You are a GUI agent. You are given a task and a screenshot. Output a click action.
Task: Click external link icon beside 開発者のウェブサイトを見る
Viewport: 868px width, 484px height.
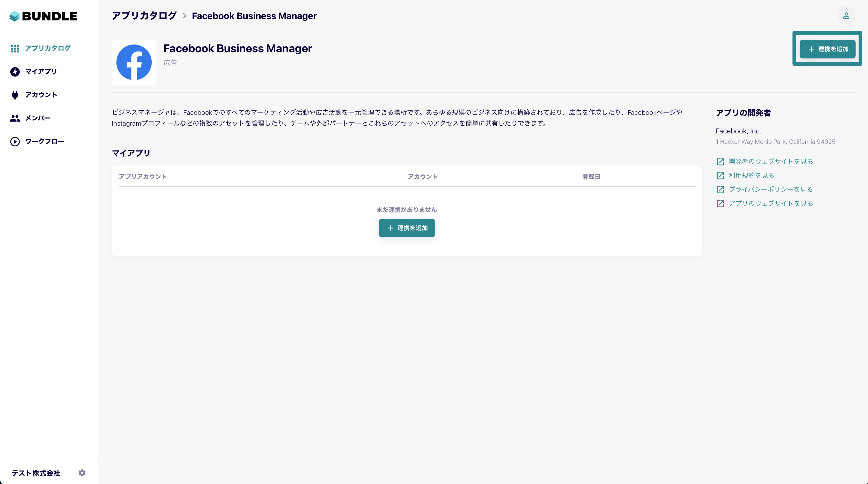[x=720, y=162]
